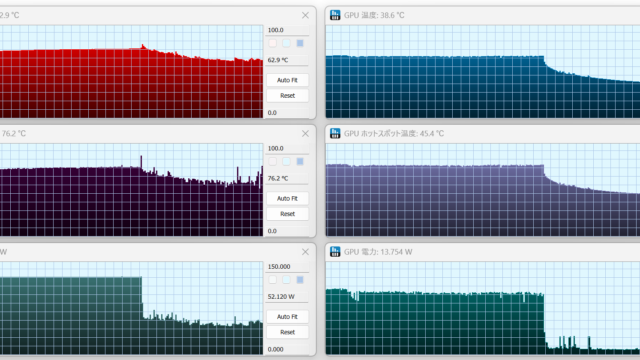Click Auto Fit in the 76.2 °C panel
Screen dimensions: 640x360
coord(287,198)
